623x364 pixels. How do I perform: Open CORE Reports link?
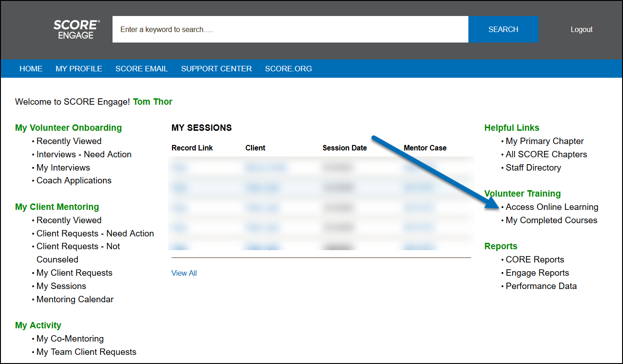(535, 259)
